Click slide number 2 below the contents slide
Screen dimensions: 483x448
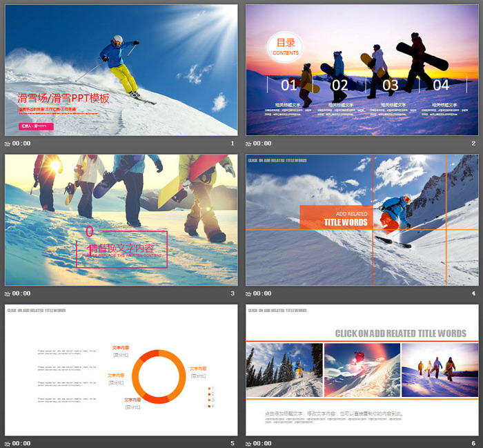tap(473, 144)
